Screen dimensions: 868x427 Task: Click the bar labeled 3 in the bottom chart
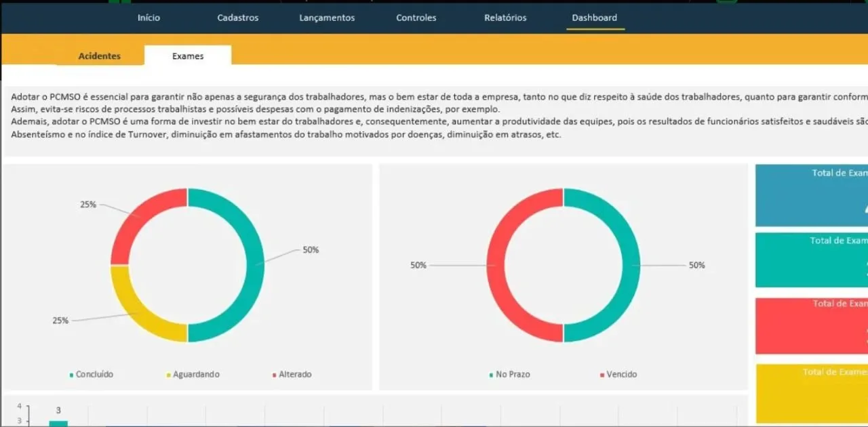(58, 423)
